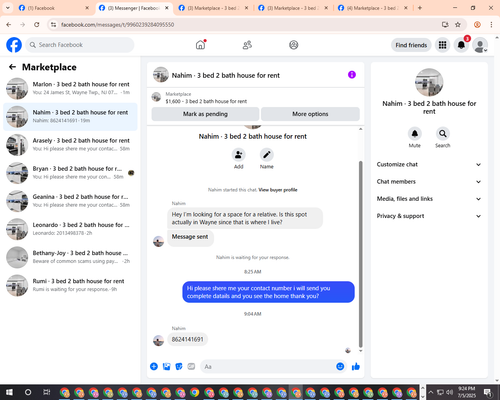Choose a GIF icon in composer

tap(191, 367)
